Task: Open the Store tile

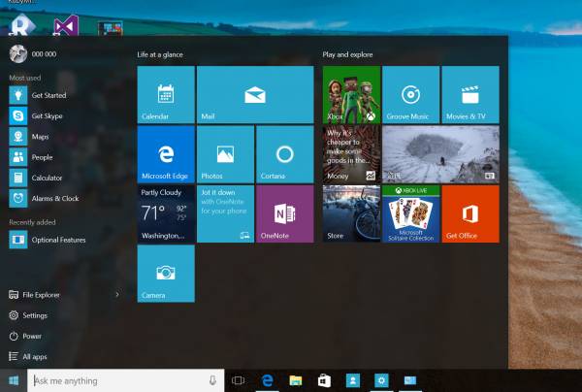Action: pos(351,214)
